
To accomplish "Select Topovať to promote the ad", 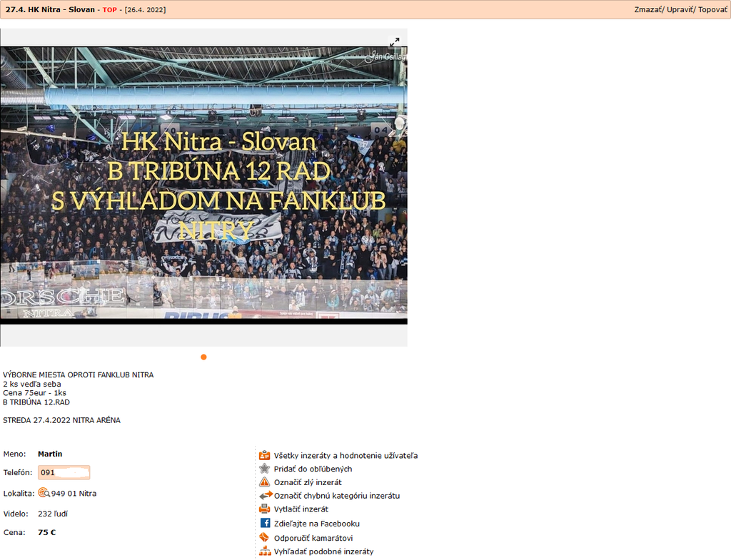I will pos(712,10).
